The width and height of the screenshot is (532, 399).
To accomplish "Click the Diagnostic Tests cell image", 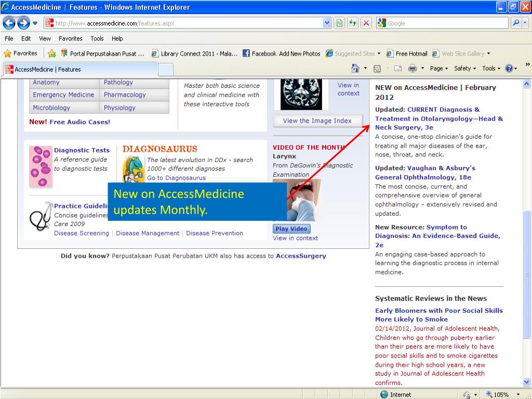I will (41, 167).
